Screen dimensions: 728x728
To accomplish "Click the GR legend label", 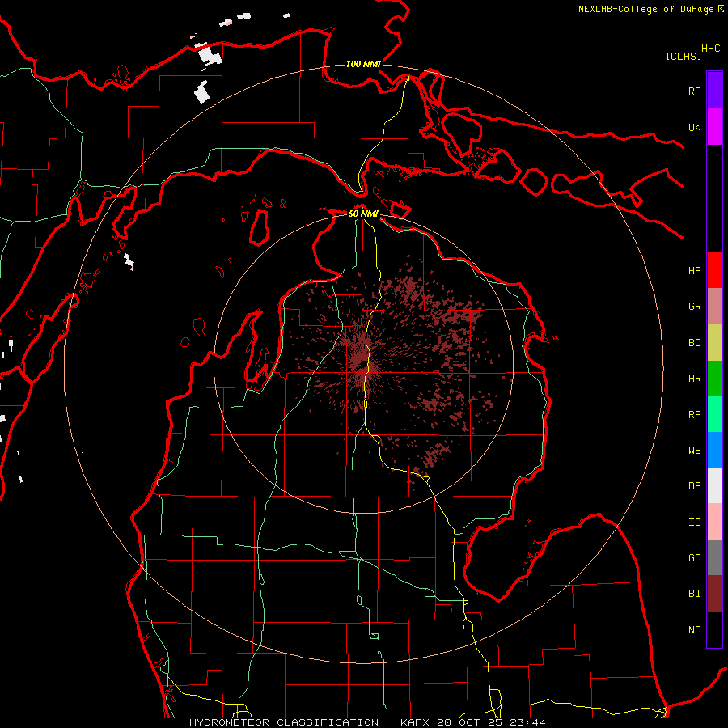I will tap(694, 307).
